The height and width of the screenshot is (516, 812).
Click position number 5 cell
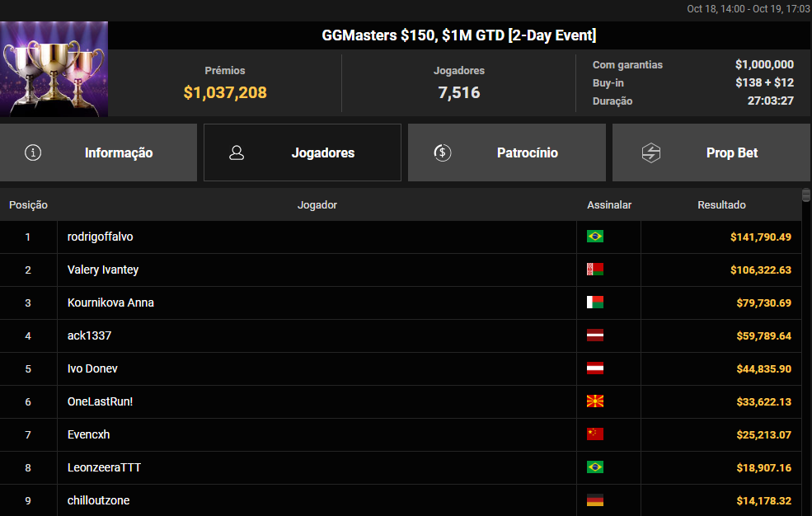(28, 369)
